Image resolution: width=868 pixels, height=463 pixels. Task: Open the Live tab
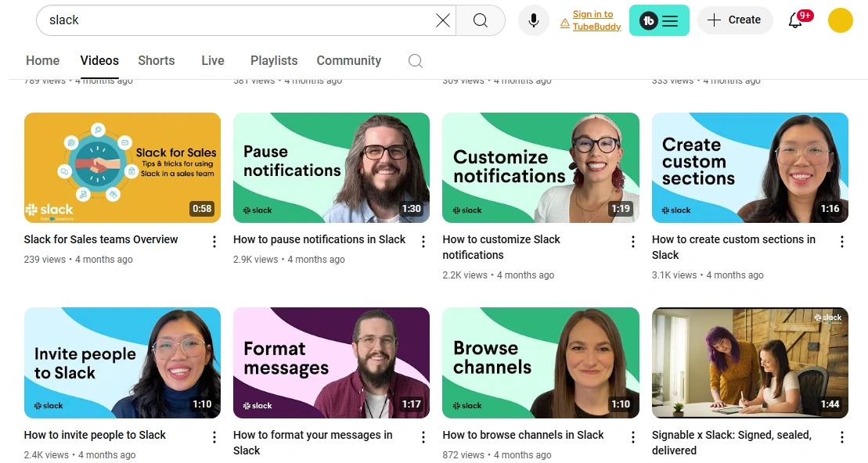tap(213, 61)
